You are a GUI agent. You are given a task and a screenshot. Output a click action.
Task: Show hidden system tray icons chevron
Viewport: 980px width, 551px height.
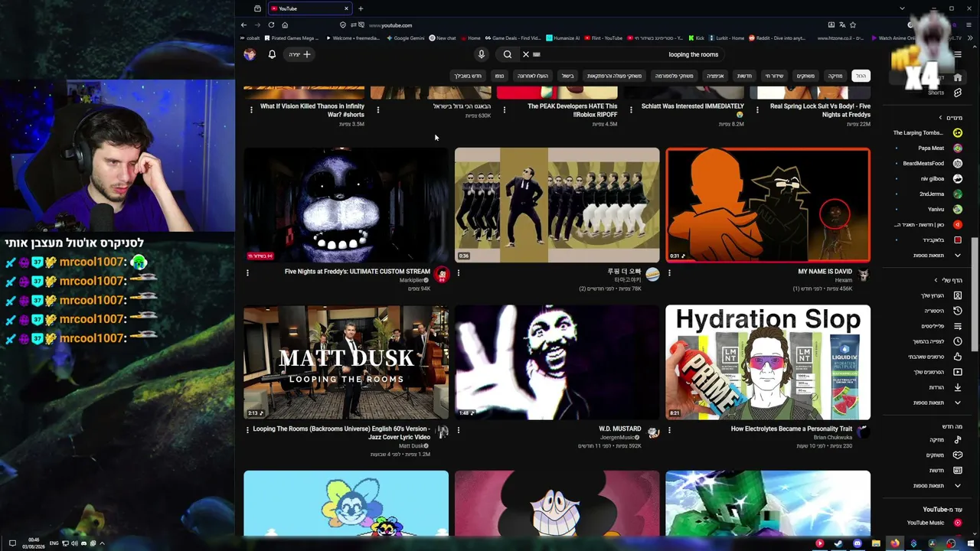point(102,543)
